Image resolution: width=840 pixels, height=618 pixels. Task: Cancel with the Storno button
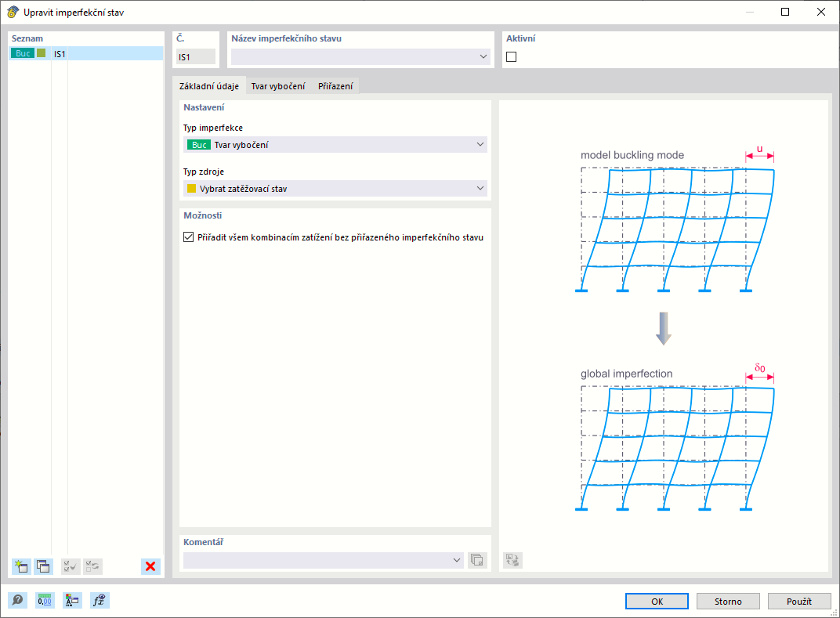click(728, 602)
